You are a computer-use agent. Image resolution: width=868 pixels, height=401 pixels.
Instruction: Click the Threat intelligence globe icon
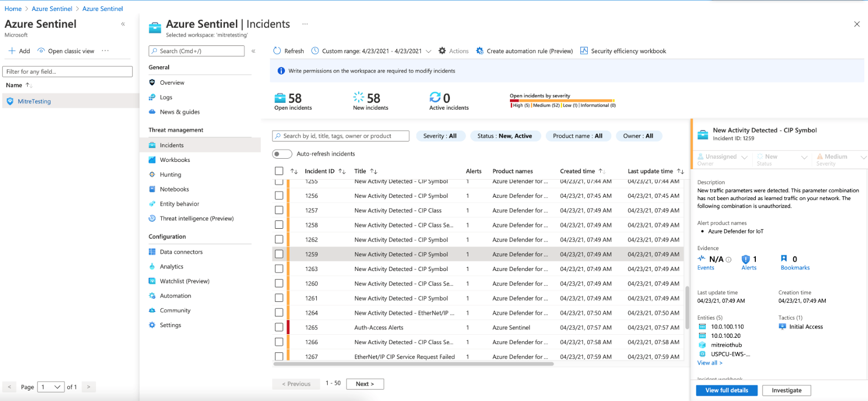point(152,218)
